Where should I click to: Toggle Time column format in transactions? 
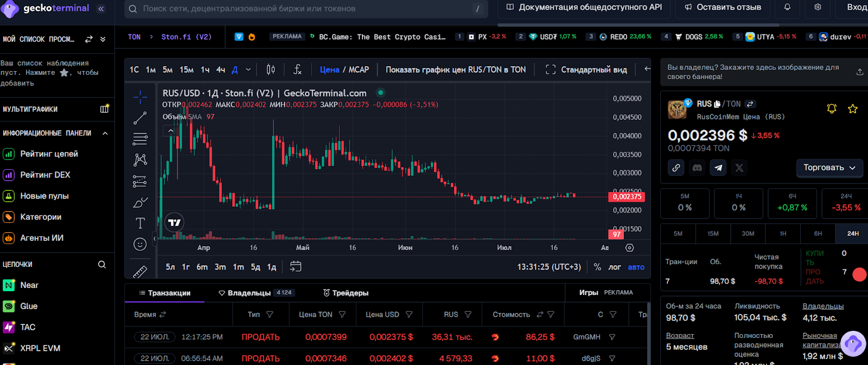163,315
